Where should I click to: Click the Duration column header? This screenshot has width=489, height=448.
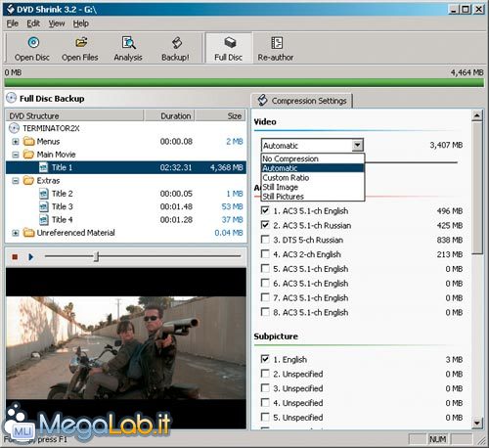pyautogui.click(x=169, y=115)
